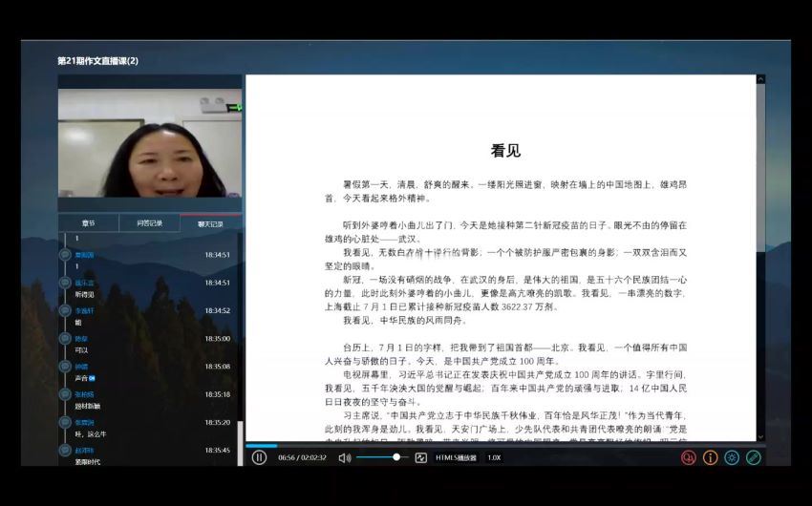Switch to the 问答记录 tab
Viewport: 812px width, 506px height.
(x=150, y=223)
